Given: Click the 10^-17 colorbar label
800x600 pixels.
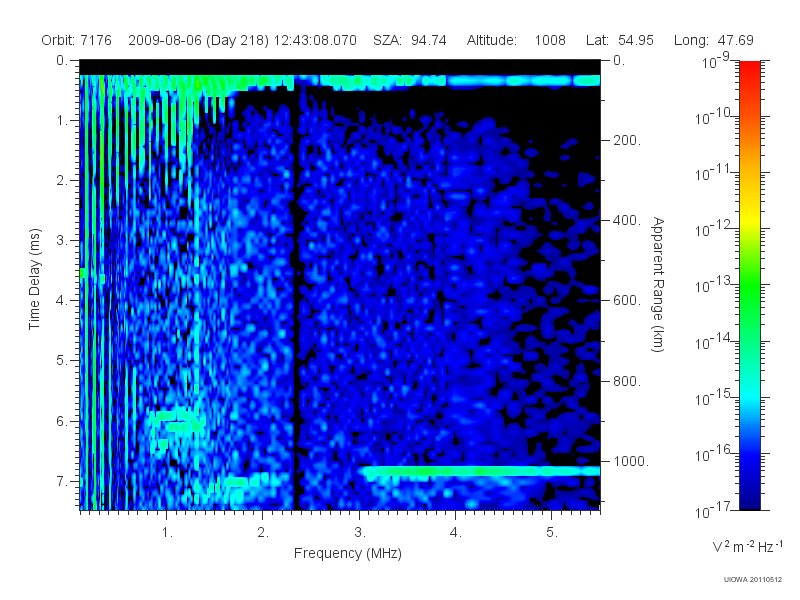Looking at the screenshot, I should coord(713,509).
